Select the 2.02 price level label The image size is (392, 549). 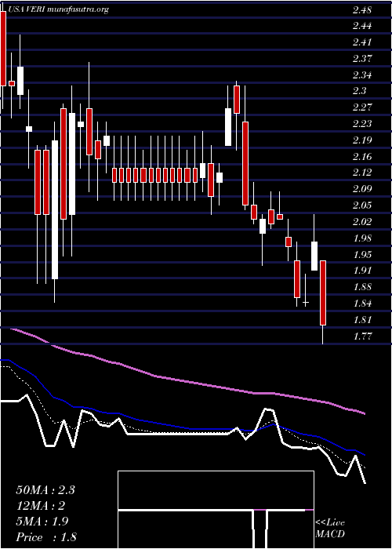(362, 222)
